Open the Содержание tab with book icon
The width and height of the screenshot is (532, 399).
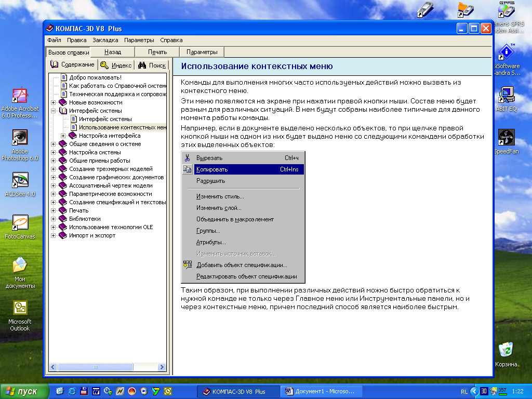pos(72,64)
